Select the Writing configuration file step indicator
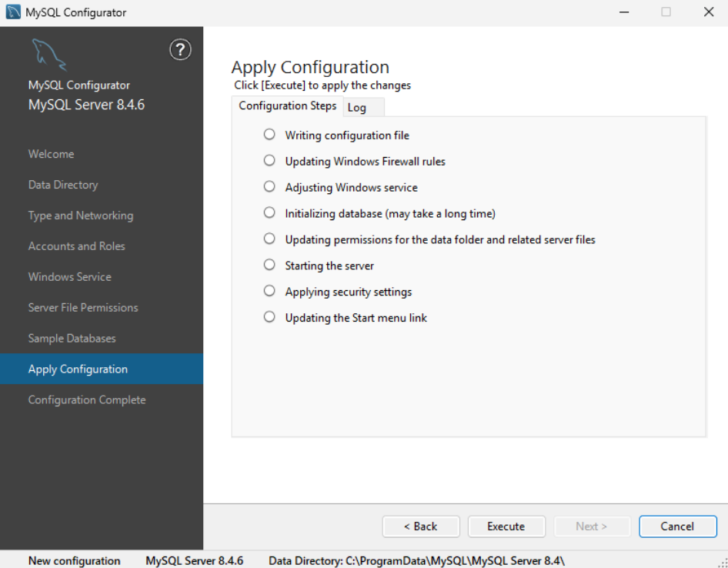This screenshot has width=728, height=568. click(x=269, y=134)
